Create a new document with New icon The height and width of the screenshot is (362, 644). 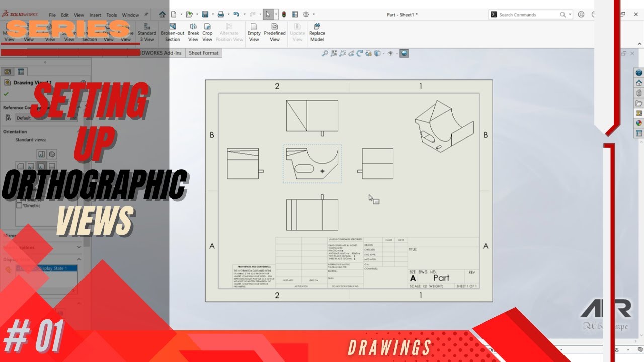[x=173, y=15]
